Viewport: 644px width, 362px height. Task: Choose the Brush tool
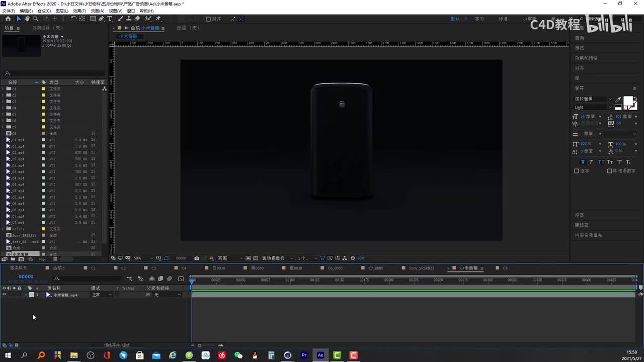tap(121, 19)
